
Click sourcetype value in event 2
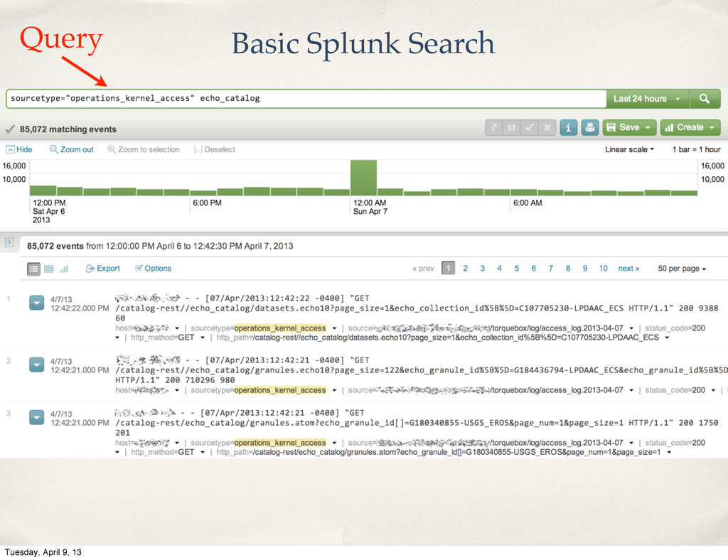(280, 391)
